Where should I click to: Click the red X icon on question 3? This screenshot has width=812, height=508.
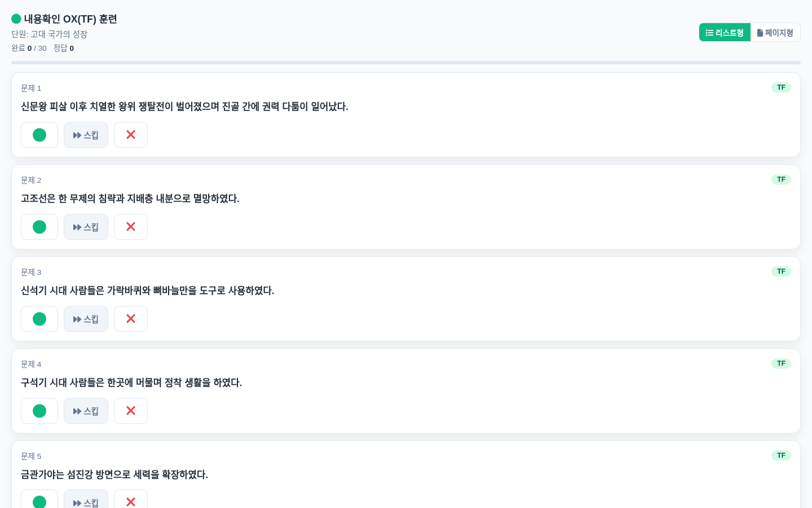(131, 319)
